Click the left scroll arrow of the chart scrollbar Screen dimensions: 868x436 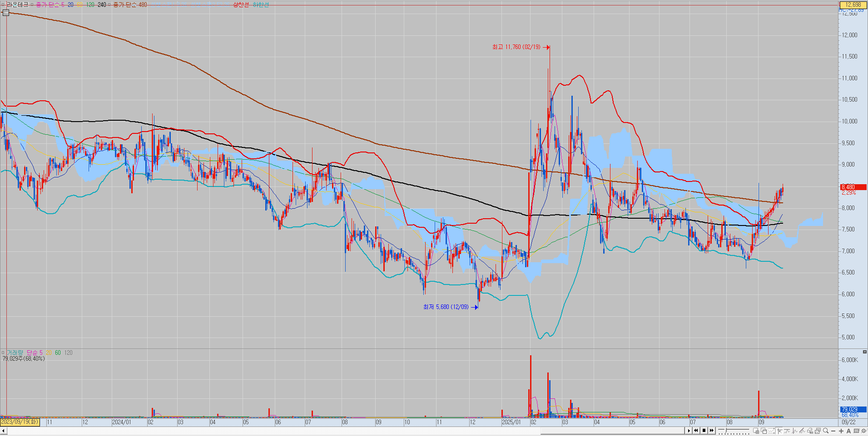(x=3, y=431)
